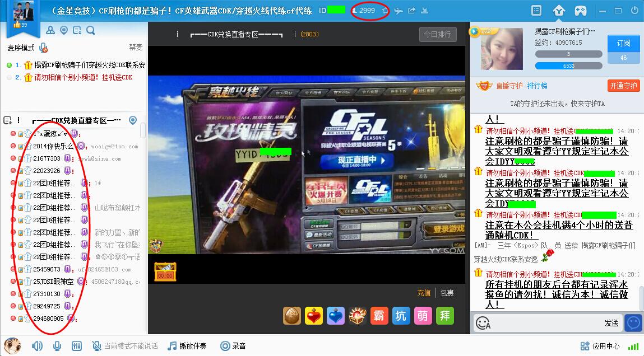Send the green 拜 gift
Viewport: 644px width, 356px height.
click(x=445, y=316)
